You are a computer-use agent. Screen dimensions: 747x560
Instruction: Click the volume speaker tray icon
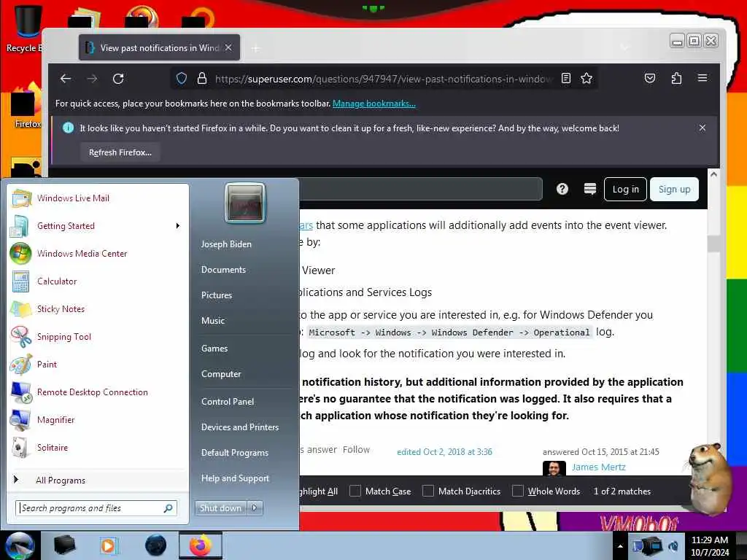click(x=673, y=546)
